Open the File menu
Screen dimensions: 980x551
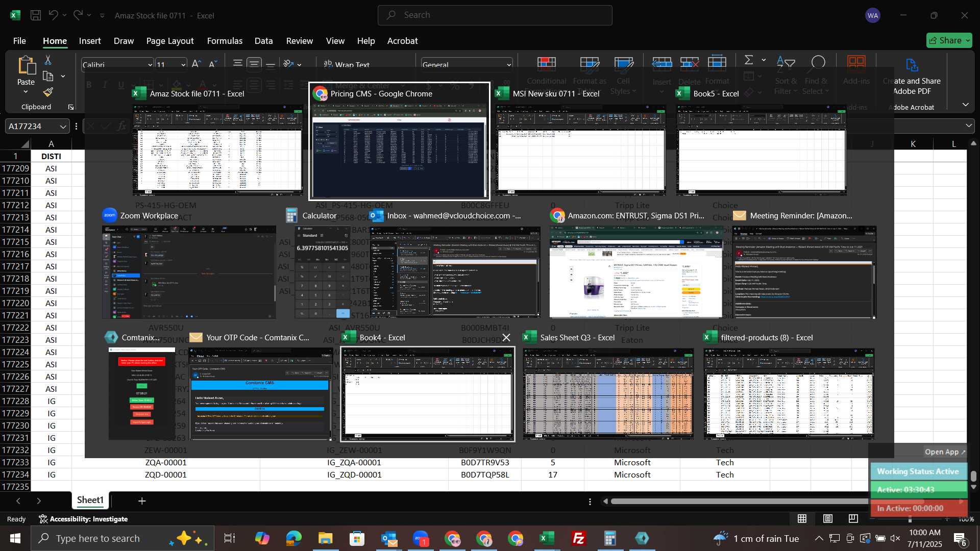pos(19,41)
